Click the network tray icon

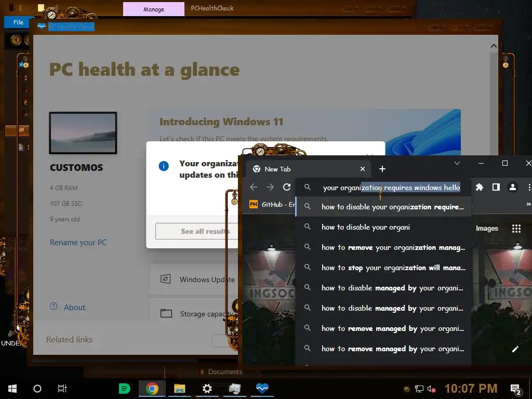(419, 389)
